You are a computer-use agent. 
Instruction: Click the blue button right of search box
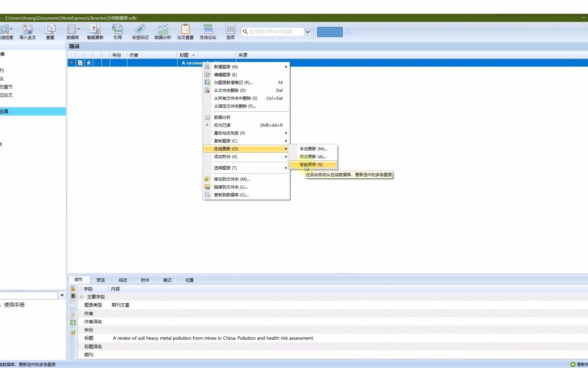[x=330, y=32]
